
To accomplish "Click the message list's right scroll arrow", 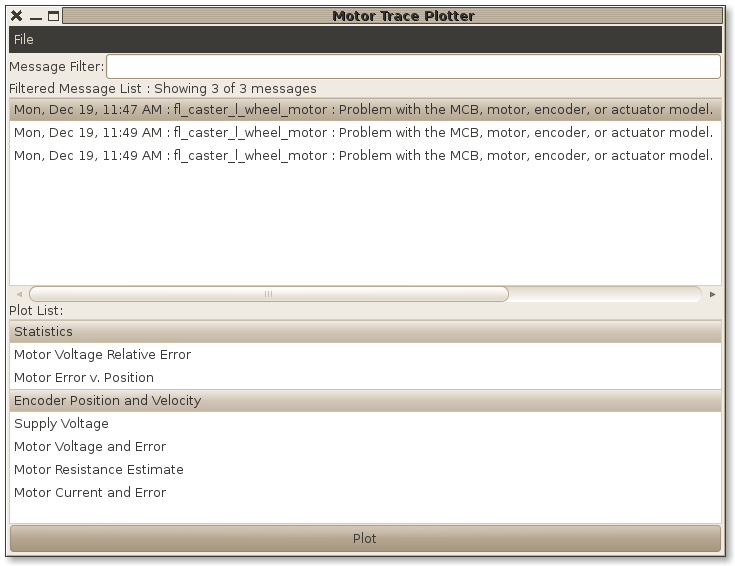I will (712, 294).
